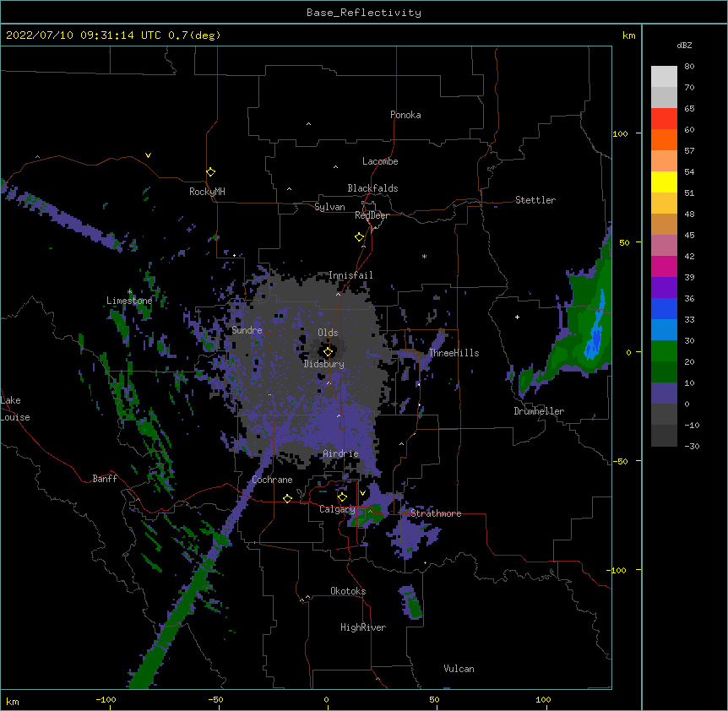This screenshot has height=711, width=728.
Task: Click the 65 dBZ red legend swatch
Action: click(664, 118)
